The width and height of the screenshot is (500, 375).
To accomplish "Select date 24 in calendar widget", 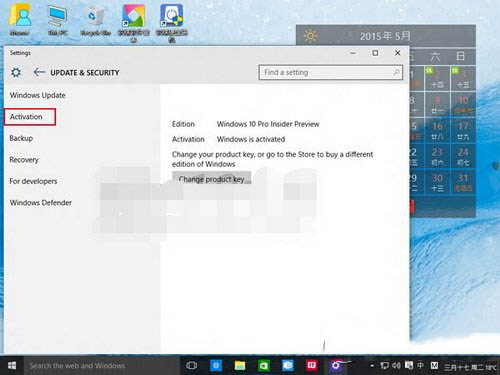I will (463, 156).
